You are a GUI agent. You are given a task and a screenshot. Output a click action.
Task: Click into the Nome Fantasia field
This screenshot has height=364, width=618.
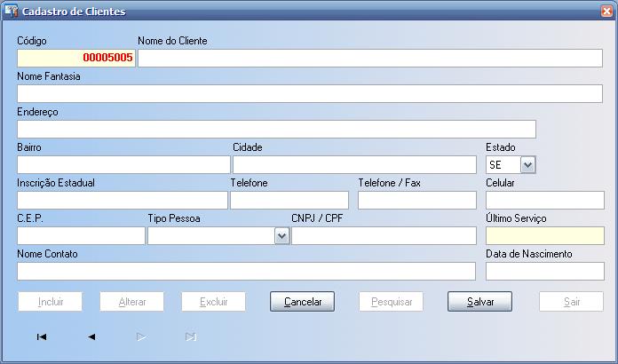coord(309,94)
